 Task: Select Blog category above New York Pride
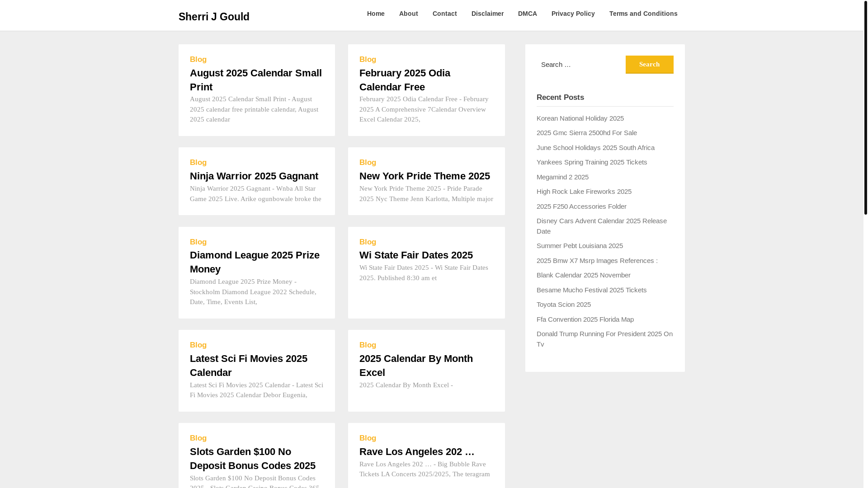tap(368, 163)
